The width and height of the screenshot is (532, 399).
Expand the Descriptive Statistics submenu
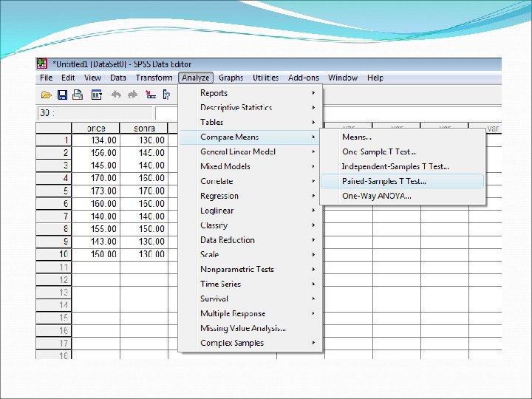[250, 108]
